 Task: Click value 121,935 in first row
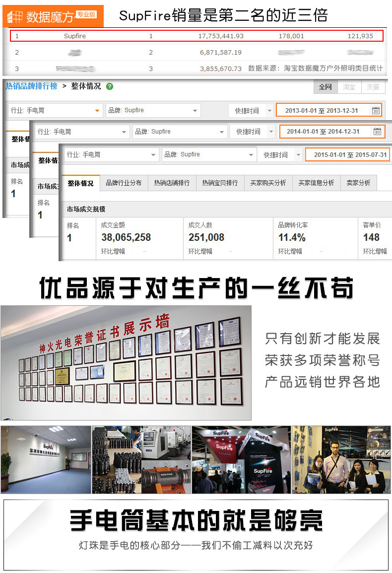(x=360, y=36)
